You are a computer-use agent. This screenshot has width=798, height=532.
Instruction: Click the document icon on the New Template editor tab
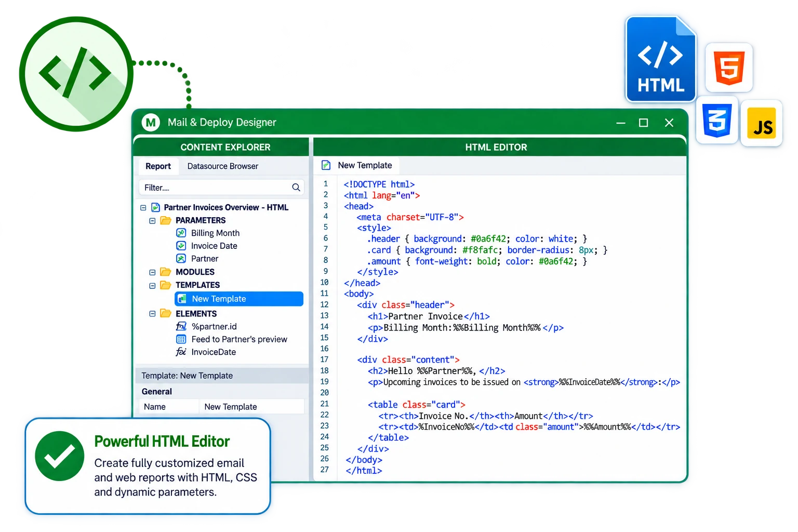(x=326, y=165)
